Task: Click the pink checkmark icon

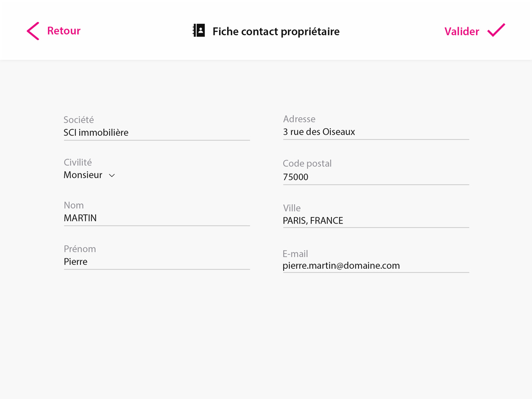Action: 496,30
